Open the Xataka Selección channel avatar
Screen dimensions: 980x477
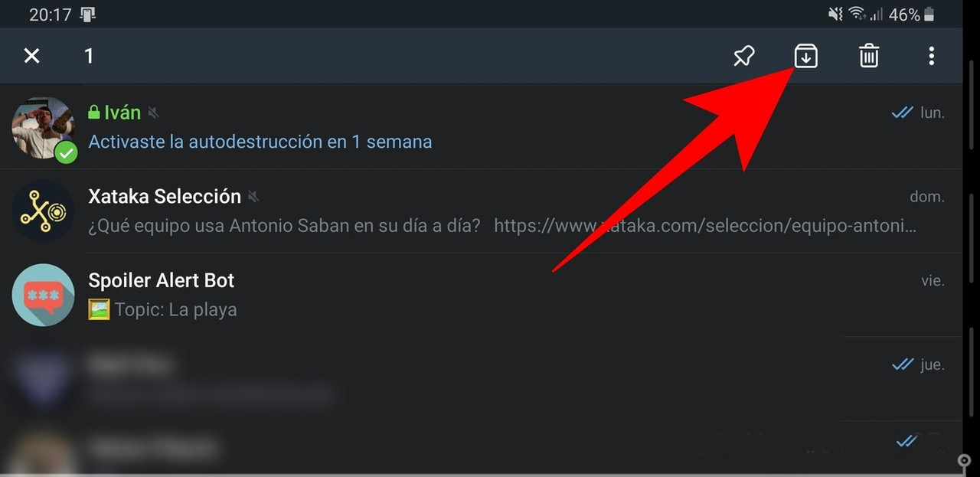click(44, 211)
